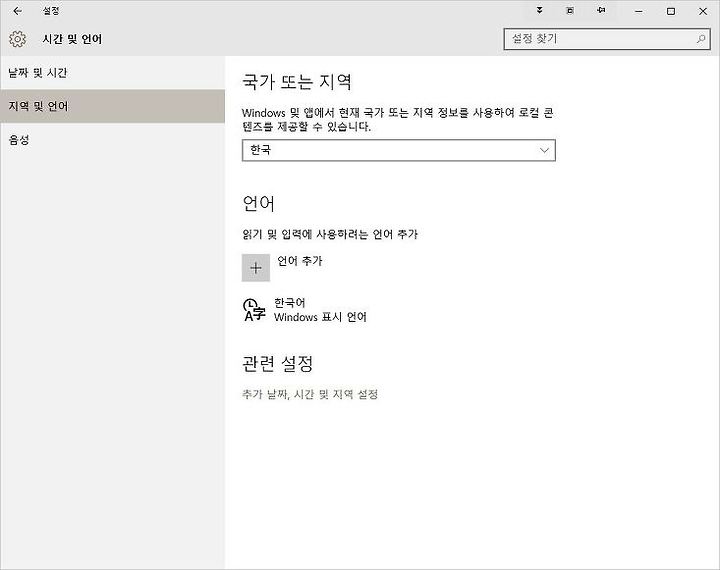Click the 언어 heading

pos(259,203)
